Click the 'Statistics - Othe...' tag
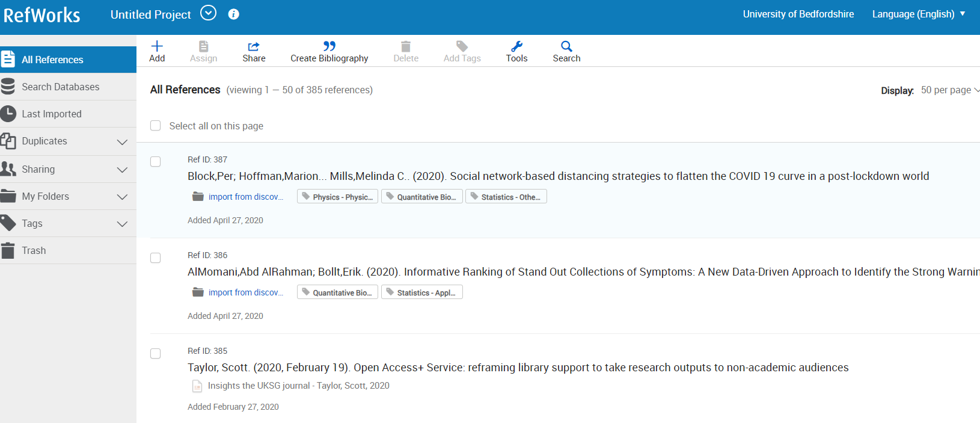Viewport: 980px width, 423px height. [506, 197]
